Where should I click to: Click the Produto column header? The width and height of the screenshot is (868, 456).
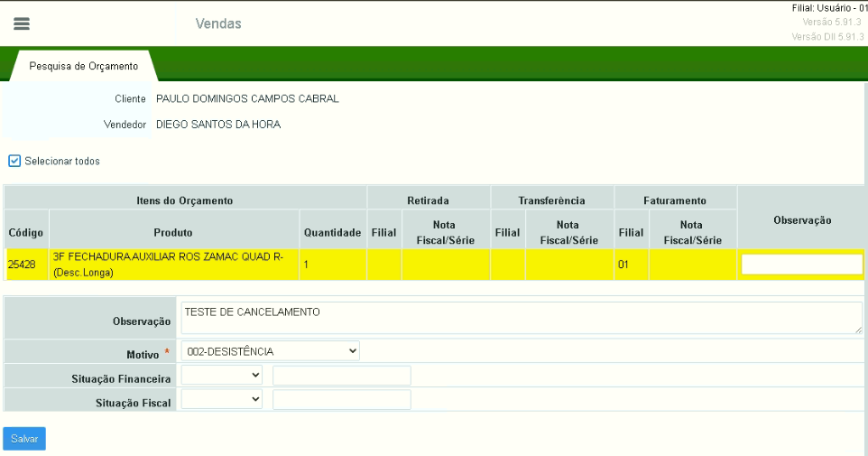point(173,233)
